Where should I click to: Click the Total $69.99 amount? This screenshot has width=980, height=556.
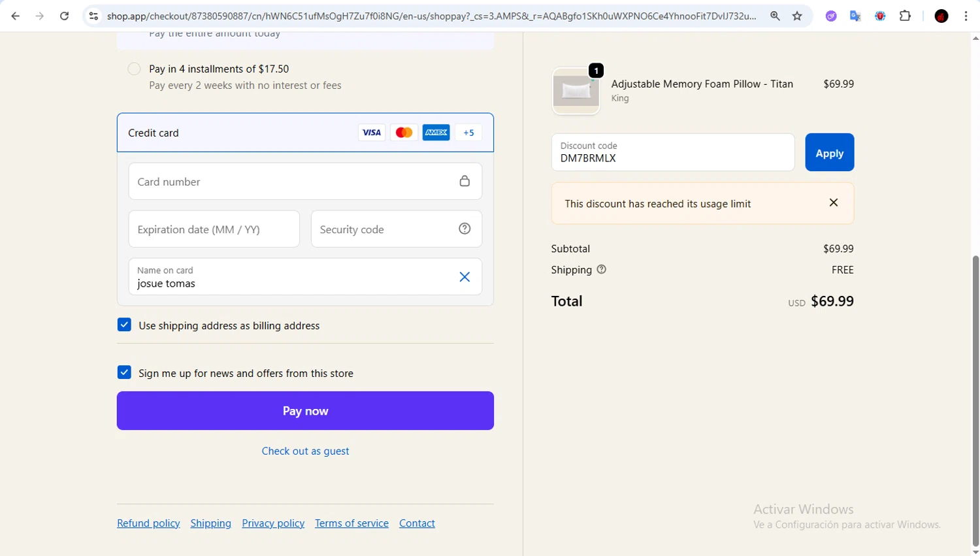[832, 301]
